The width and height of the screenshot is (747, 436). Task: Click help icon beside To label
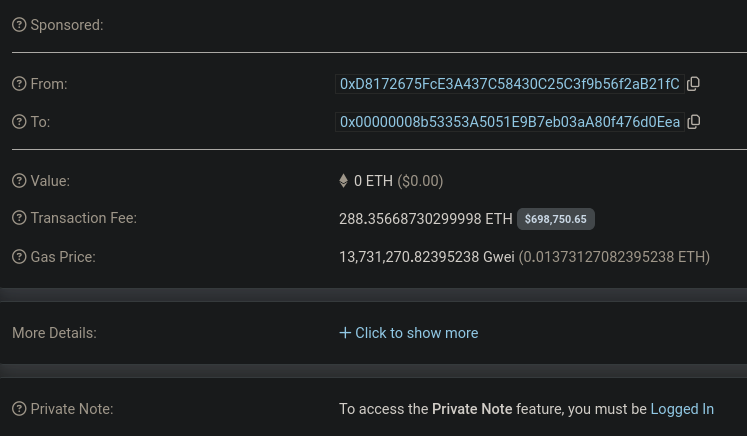[x=19, y=122]
